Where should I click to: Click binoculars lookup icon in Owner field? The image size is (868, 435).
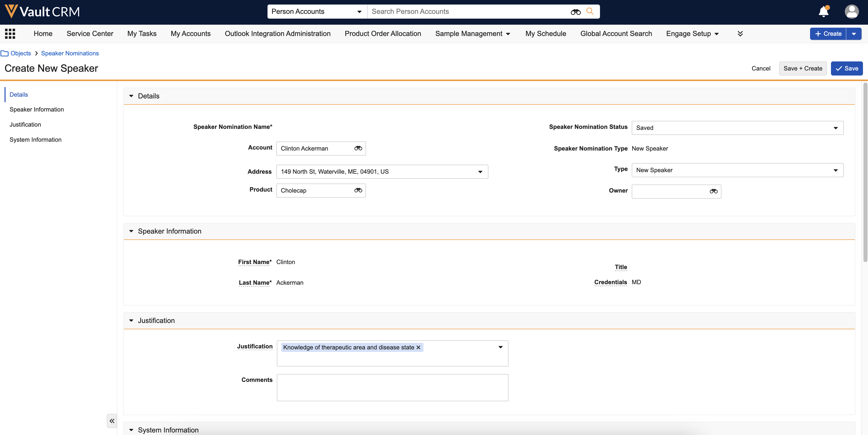coord(713,192)
